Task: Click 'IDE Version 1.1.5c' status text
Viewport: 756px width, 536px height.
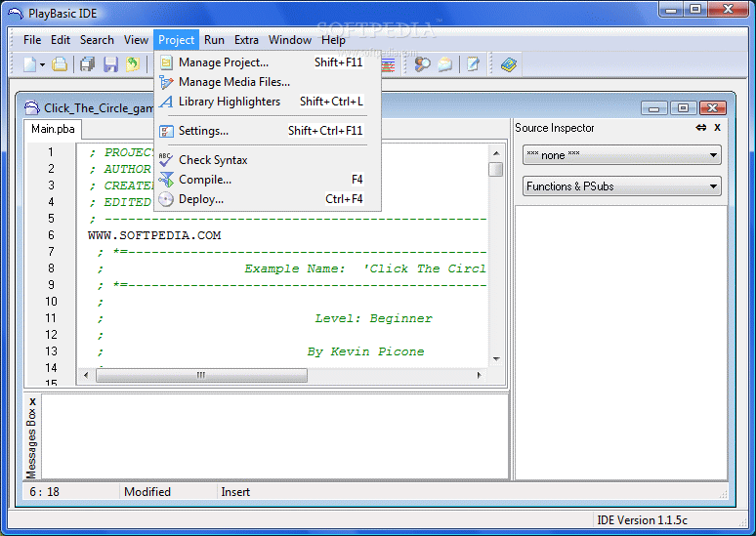Action: 643,520
